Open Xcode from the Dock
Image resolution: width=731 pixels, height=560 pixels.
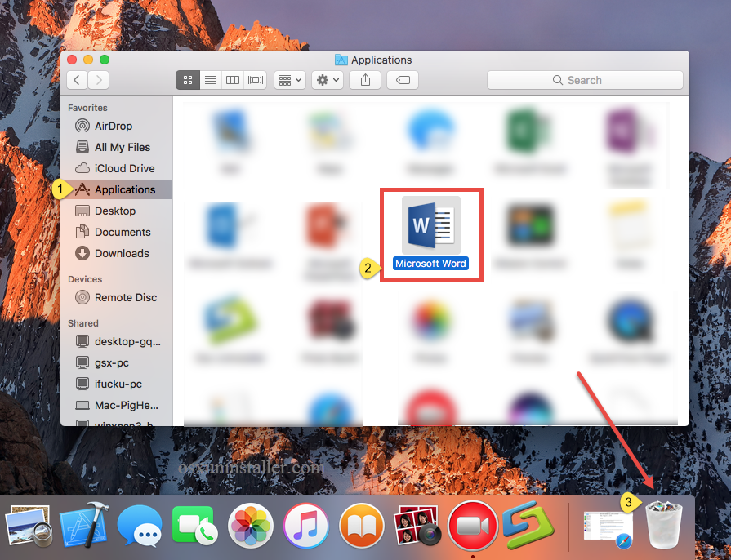tap(83, 527)
